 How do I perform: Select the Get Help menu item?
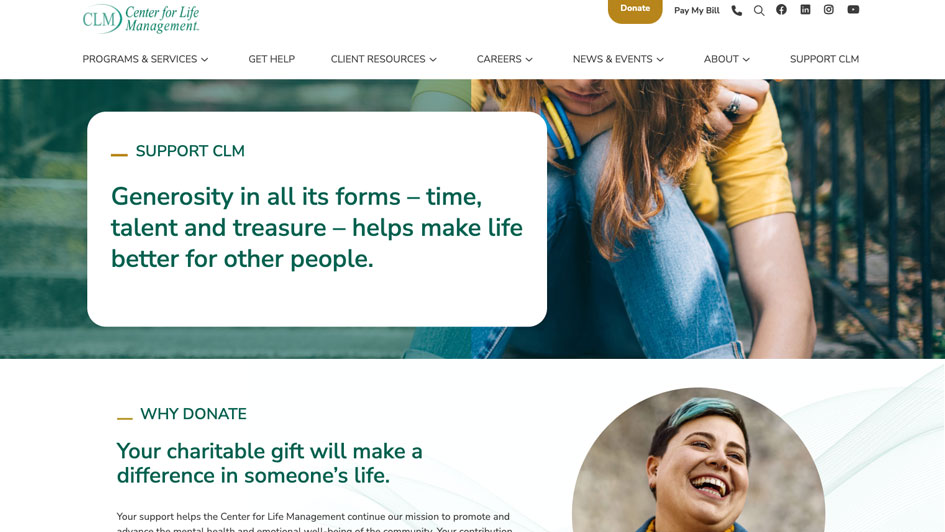271,59
